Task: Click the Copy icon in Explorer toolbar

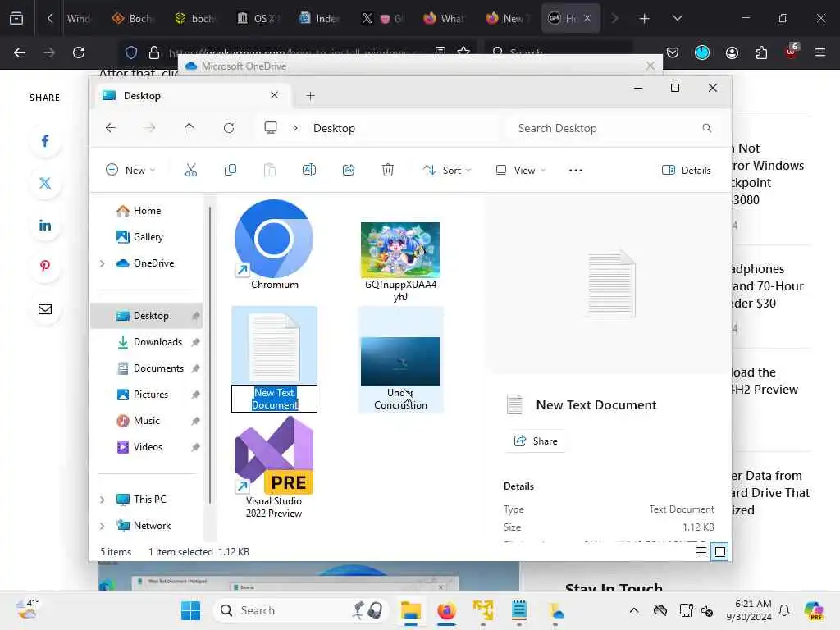Action: point(231,171)
